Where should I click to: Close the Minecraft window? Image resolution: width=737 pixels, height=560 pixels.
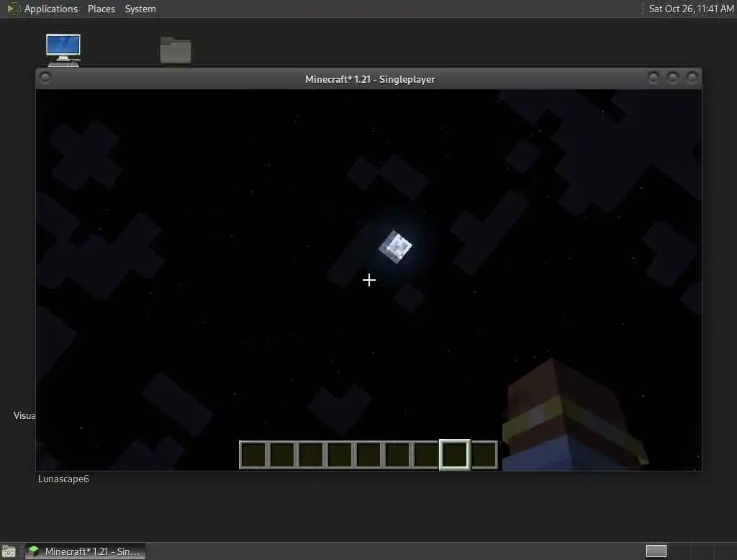(692, 78)
